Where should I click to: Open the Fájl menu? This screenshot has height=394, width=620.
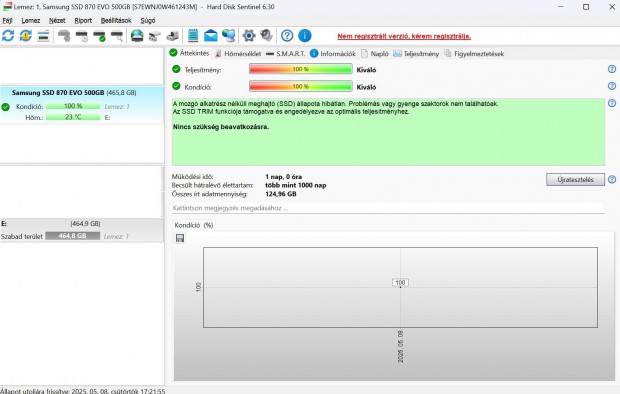[x=7, y=21]
